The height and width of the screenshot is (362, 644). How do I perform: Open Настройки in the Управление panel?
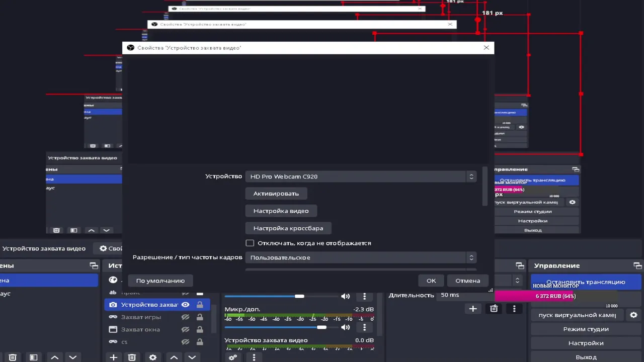pyautogui.click(x=586, y=343)
